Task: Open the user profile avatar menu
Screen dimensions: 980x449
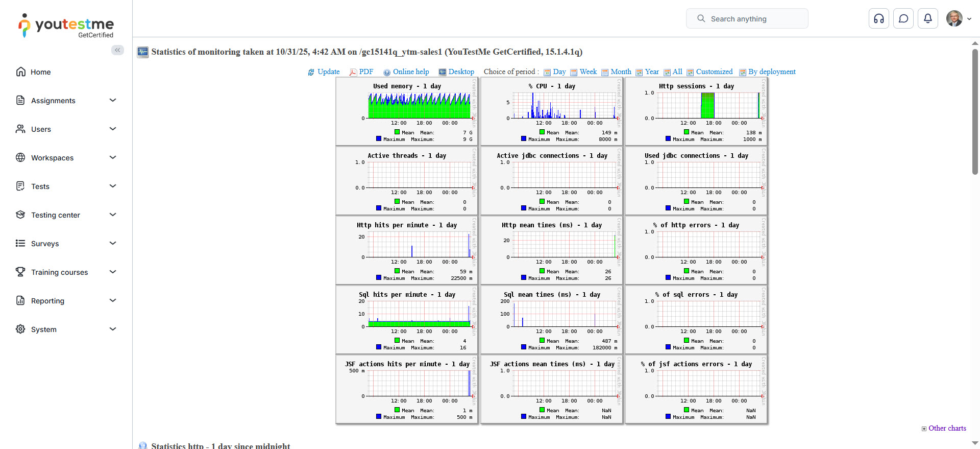Action: point(954,19)
